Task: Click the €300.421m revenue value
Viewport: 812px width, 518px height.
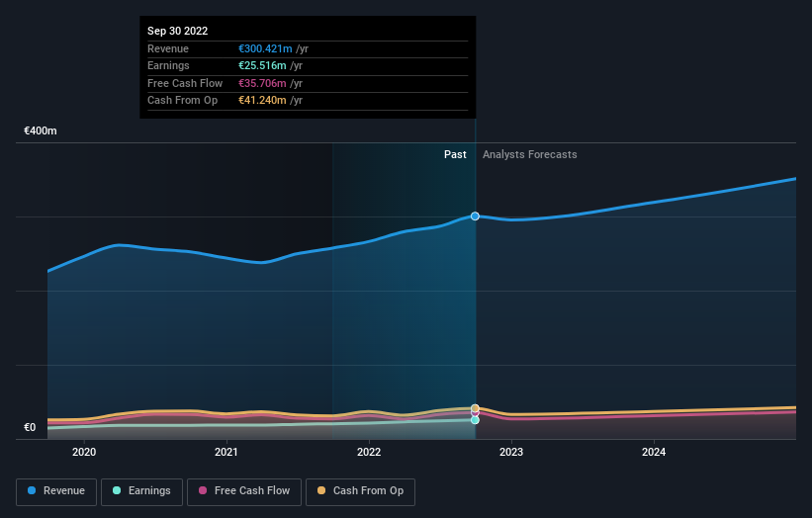Action: click(265, 48)
